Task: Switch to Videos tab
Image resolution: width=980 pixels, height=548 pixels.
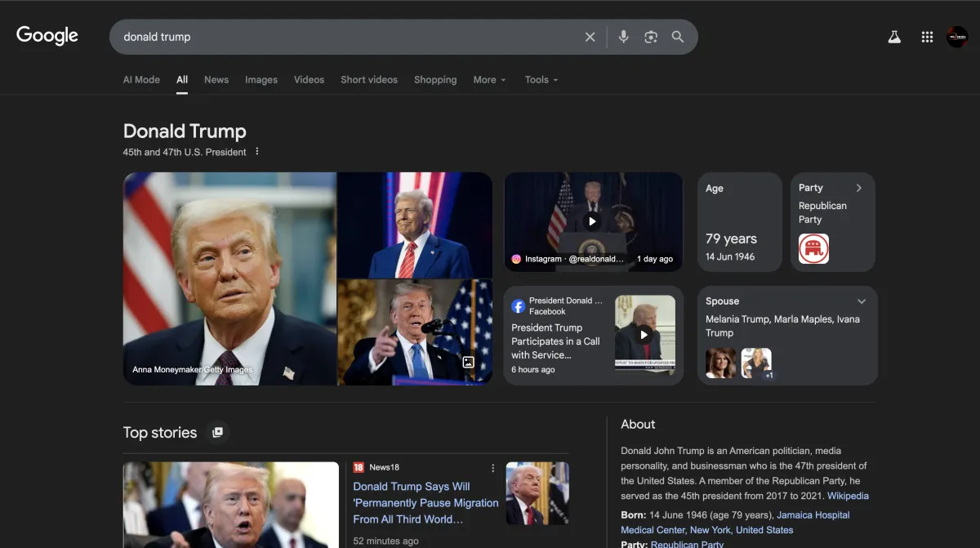Action: click(310, 79)
